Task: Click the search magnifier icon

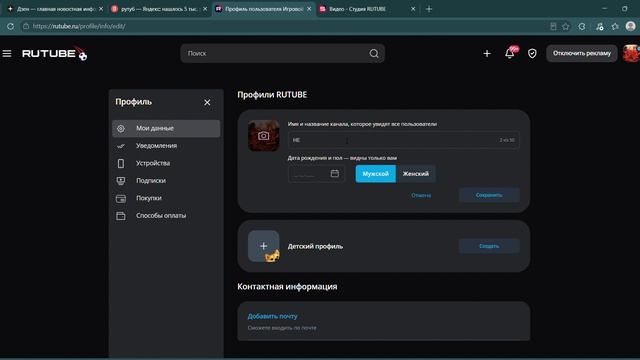Action: point(374,53)
